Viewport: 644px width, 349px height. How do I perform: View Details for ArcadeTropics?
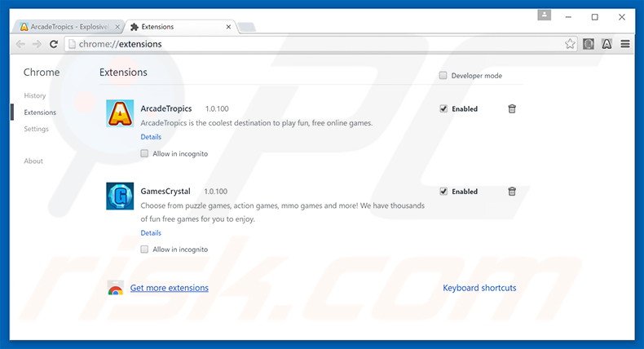151,137
